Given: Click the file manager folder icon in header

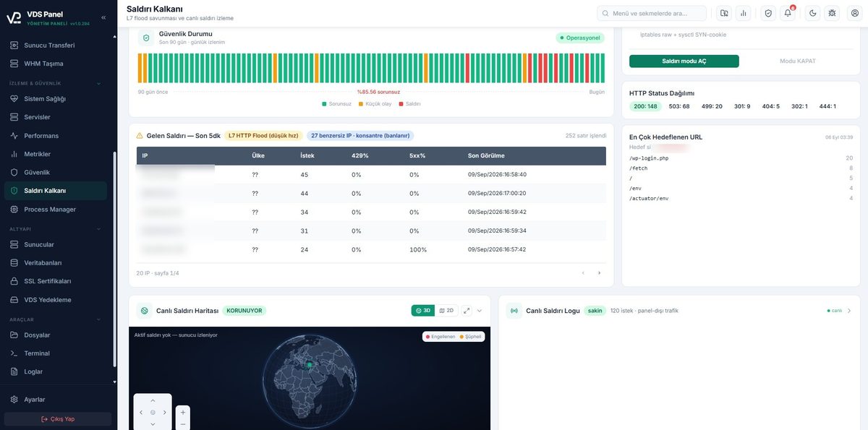Looking at the screenshot, I should point(724,13).
